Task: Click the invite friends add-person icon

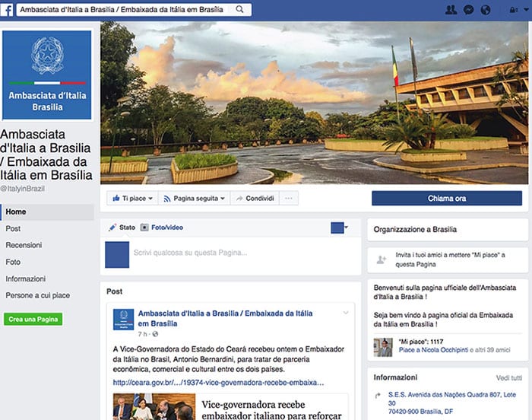Action: [382, 260]
